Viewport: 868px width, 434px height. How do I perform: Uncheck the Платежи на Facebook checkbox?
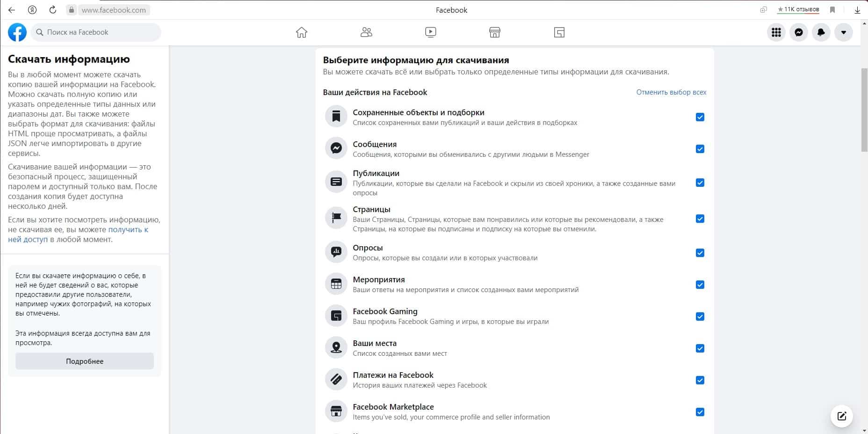click(x=700, y=380)
